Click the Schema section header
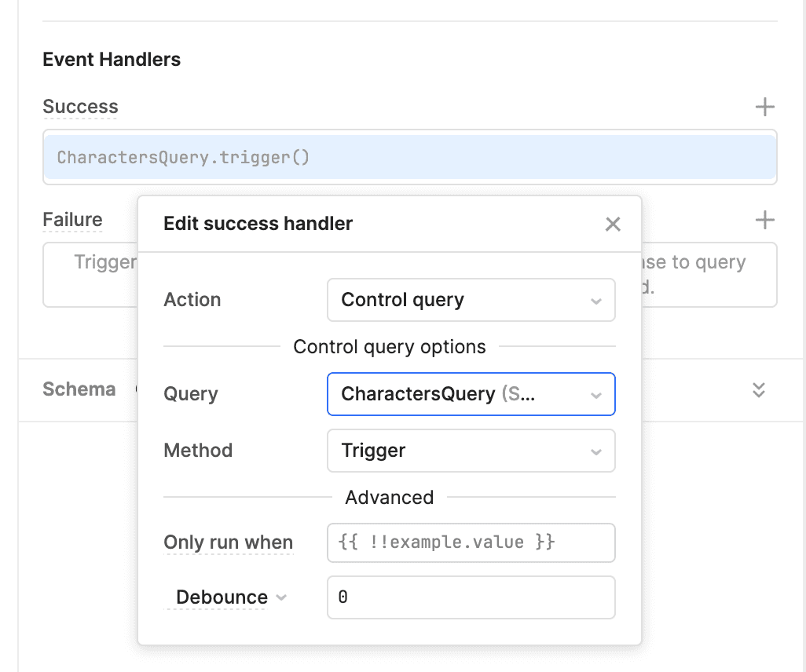This screenshot has height=672, width=806. [79, 389]
